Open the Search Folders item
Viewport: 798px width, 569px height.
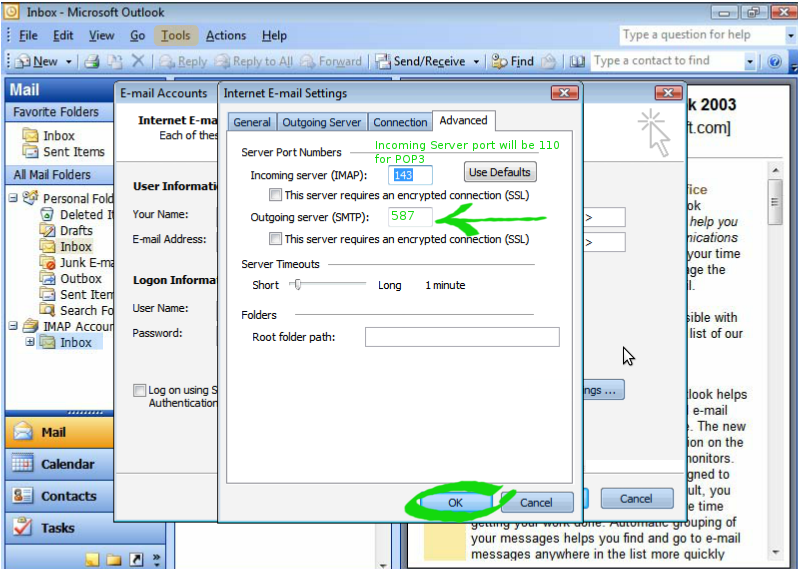point(76,310)
